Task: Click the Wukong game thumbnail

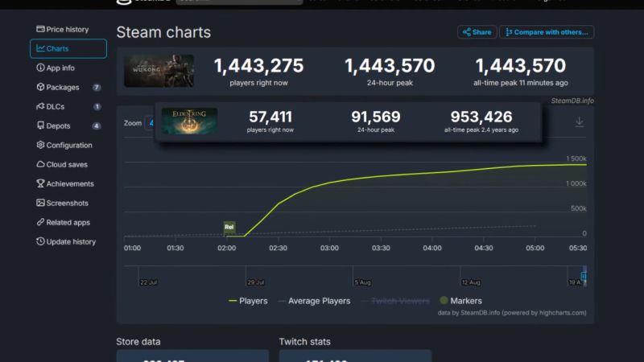Action: (x=159, y=71)
